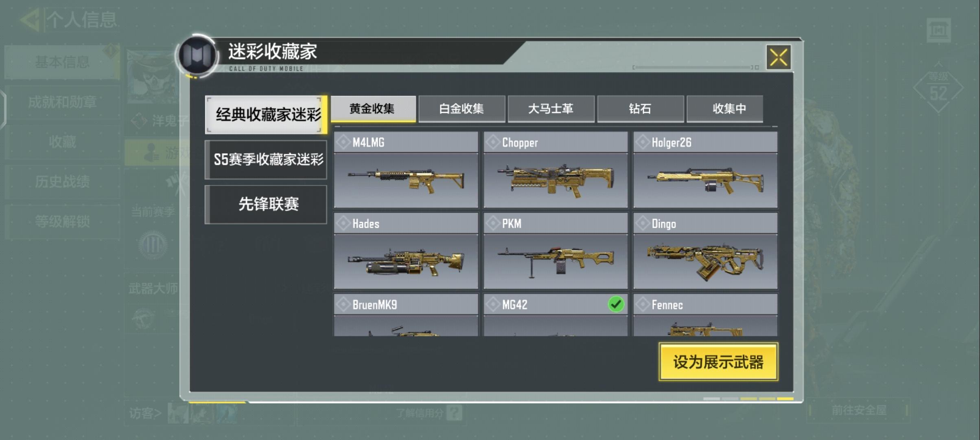
Task: Click the diamond icon beside Fennec
Action: pyautogui.click(x=643, y=304)
